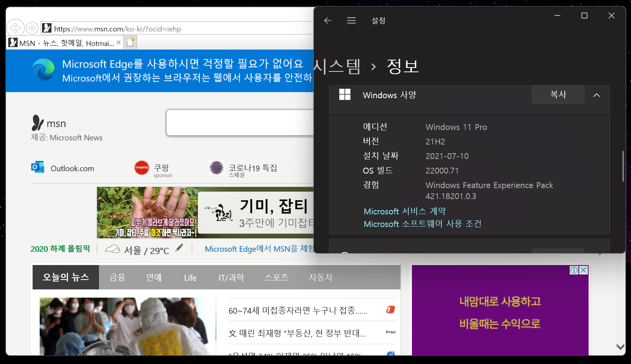
Task: Select the IT/과학 news tab
Action: (231, 278)
